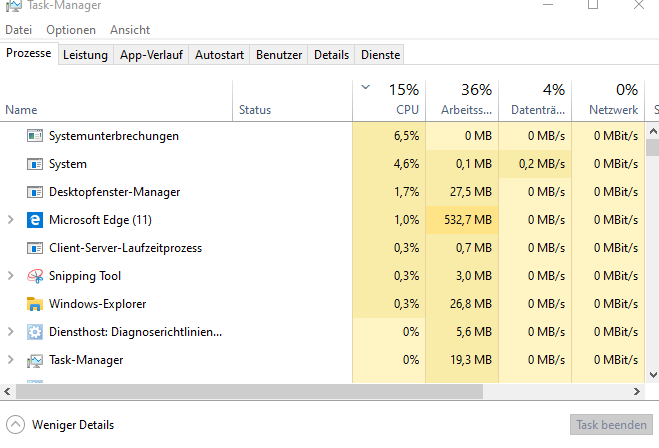Image resolution: width=659 pixels, height=448 pixels.
Task: Click the 6,5% CPU value
Action: click(x=406, y=136)
